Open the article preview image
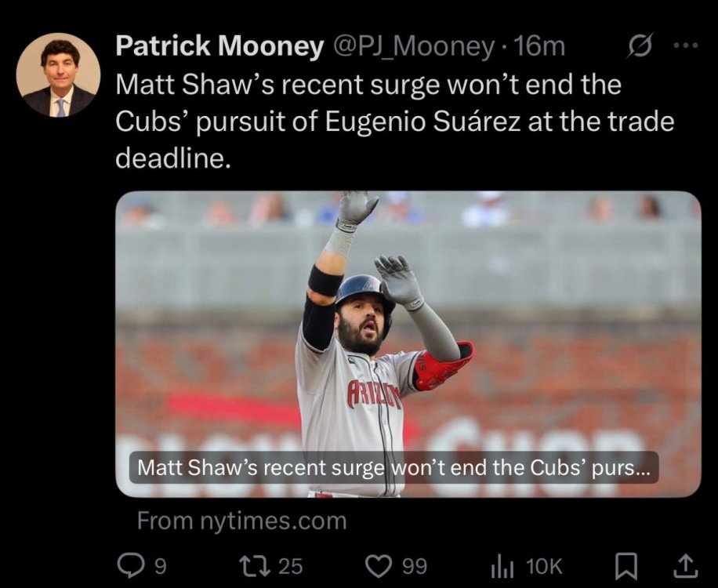The width and height of the screenshot is (718, 588). point(408,329)
